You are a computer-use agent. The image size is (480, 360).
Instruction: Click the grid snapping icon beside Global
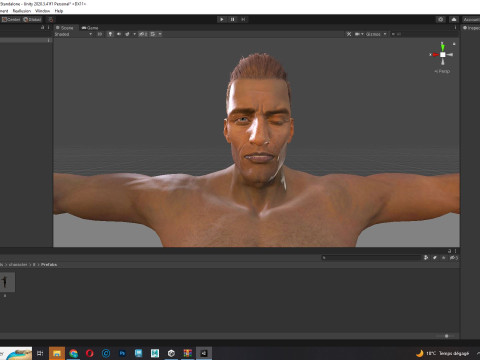pos(50,19)
